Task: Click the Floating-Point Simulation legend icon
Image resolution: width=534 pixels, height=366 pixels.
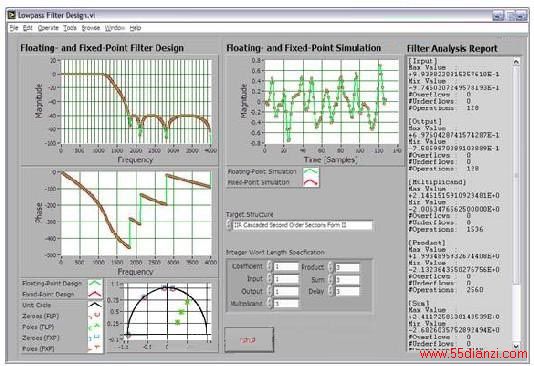Action: pos(311,172)
